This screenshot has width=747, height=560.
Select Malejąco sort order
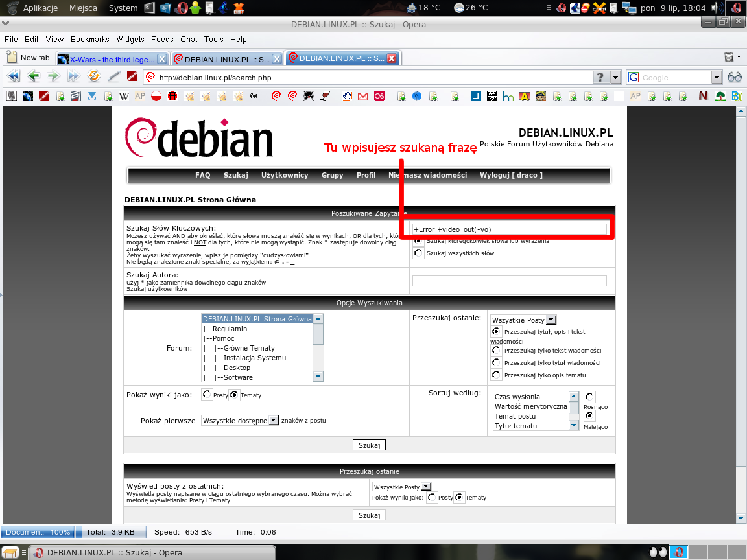point(589,415)
